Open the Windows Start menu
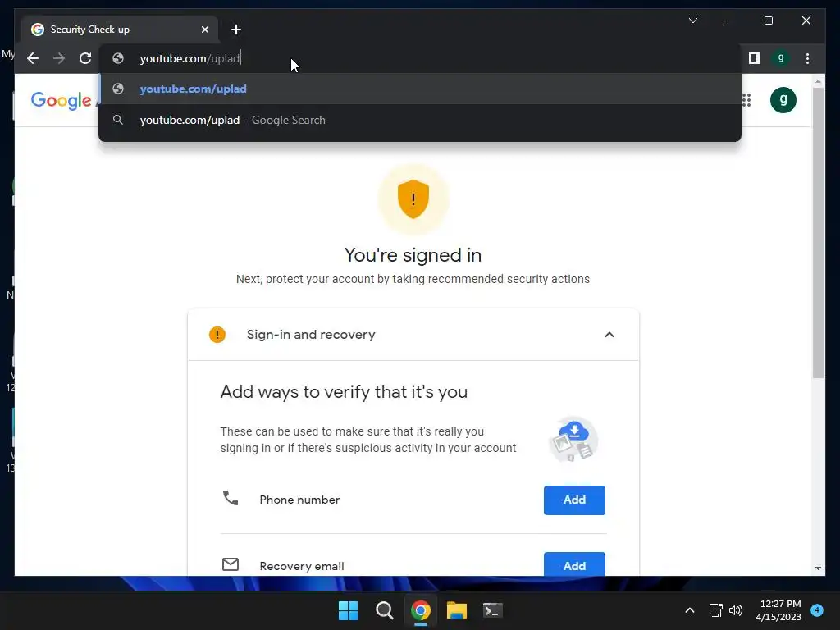This screenshot has width=840, height=630. coord(348,610)
